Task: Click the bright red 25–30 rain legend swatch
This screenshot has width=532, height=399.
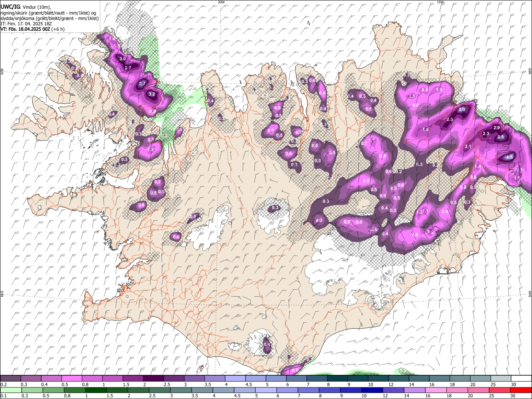Action: [521, 390]
